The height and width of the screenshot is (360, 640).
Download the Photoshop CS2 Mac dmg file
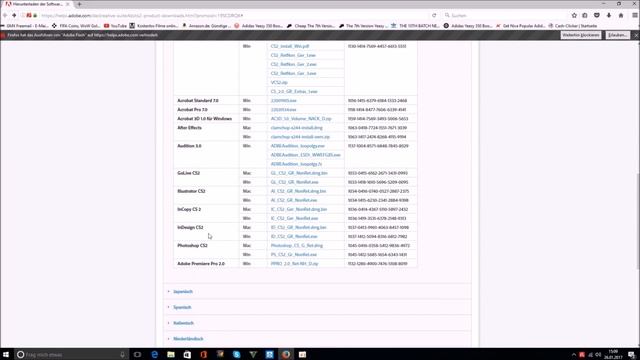tap(297, 245)
